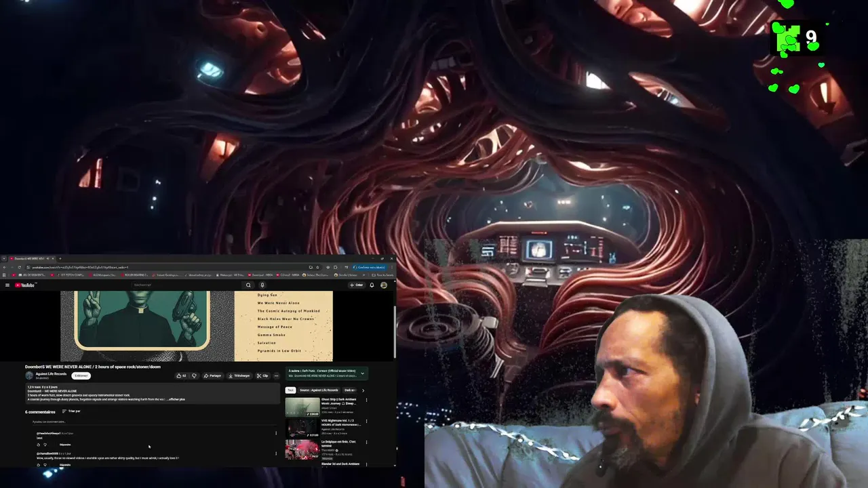868x488 pixels.
Task: Click the video title Doombot§ WE WERE NEVER ALONE
Action: coord(93,367)
